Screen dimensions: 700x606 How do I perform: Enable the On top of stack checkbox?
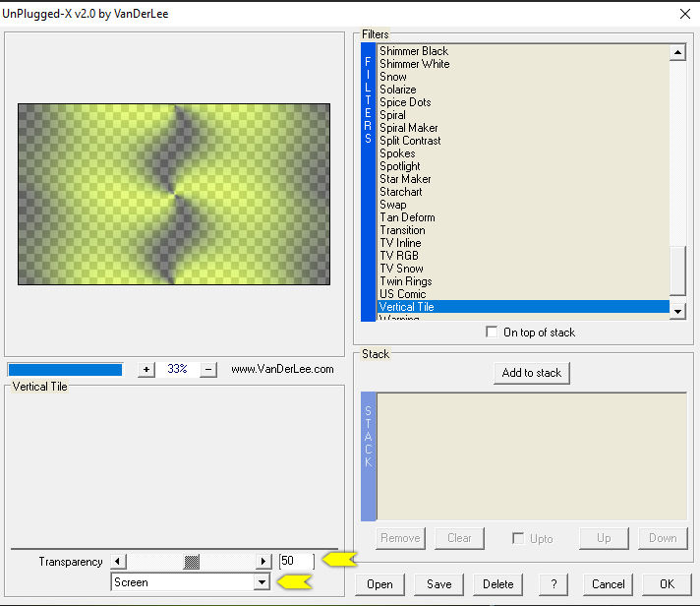(x=492, y=333)
